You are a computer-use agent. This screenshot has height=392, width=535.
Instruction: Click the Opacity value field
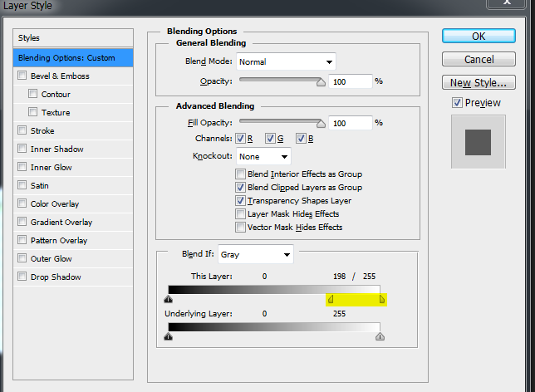[350, 81]
